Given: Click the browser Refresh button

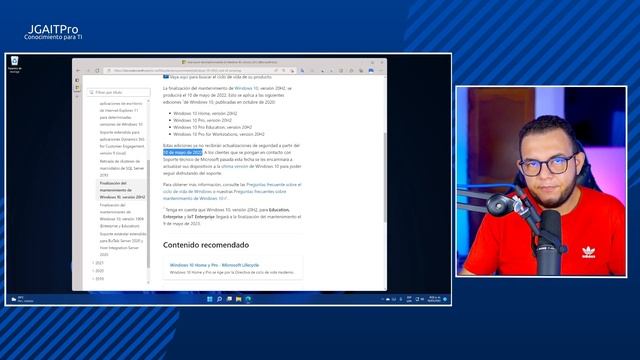Looking at the screenshot, I should (97, 71).
